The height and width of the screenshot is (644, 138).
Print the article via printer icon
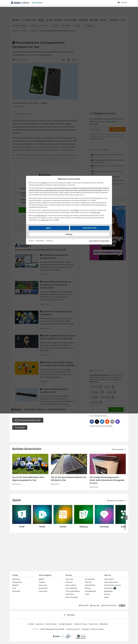[68, 60]
